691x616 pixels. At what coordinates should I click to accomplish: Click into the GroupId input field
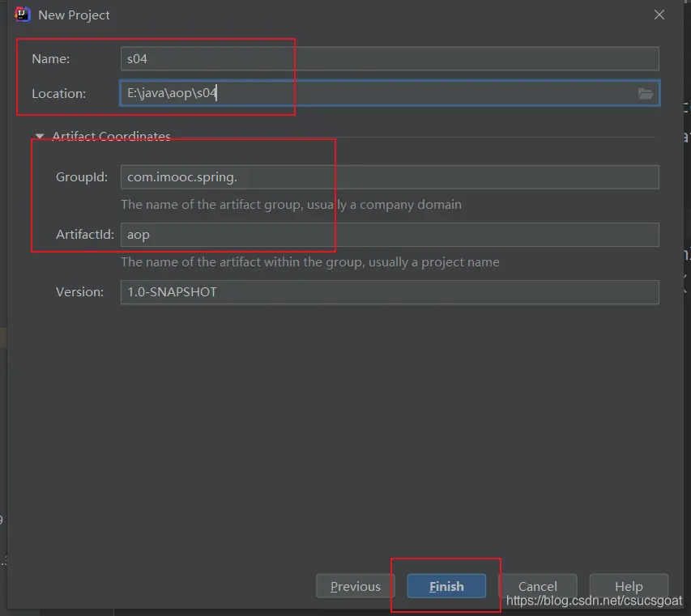pos(389,177)
